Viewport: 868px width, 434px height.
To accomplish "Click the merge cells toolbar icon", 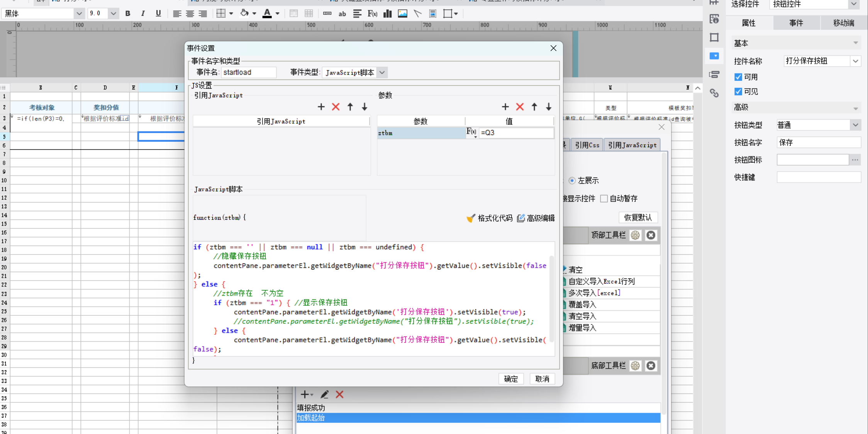I will click(294, 14).
